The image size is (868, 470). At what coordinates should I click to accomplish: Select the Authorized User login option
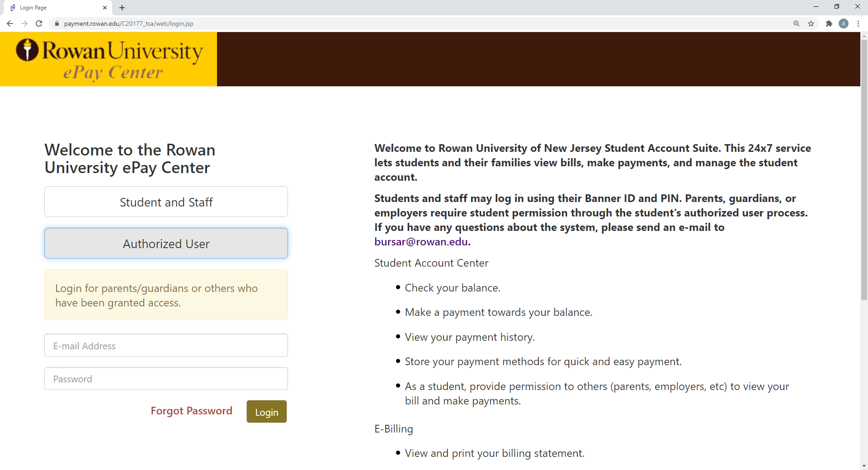(166, 244)
